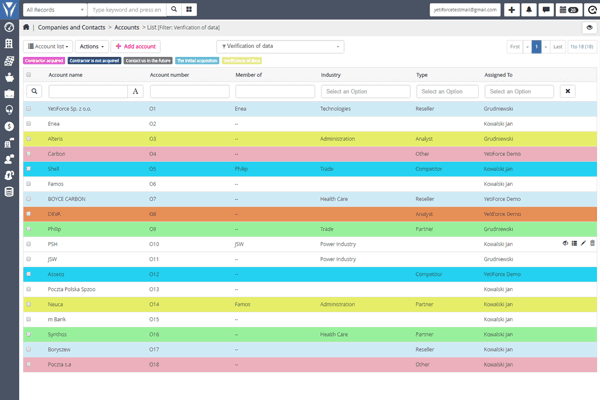The width and height of the screenshot is (600, 400).
Task: Click the quick create plus icon
Action: coord(512,9)
